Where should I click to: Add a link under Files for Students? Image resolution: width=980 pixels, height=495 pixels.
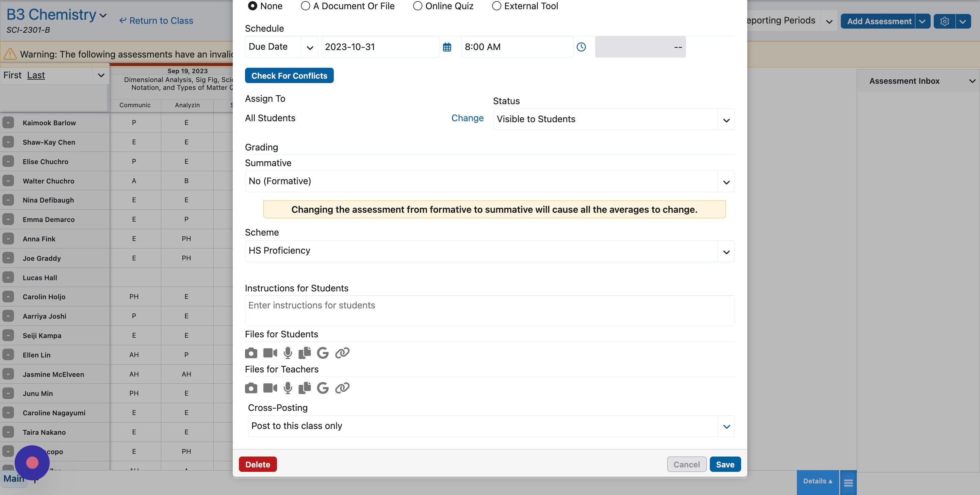tap(342, 353)
